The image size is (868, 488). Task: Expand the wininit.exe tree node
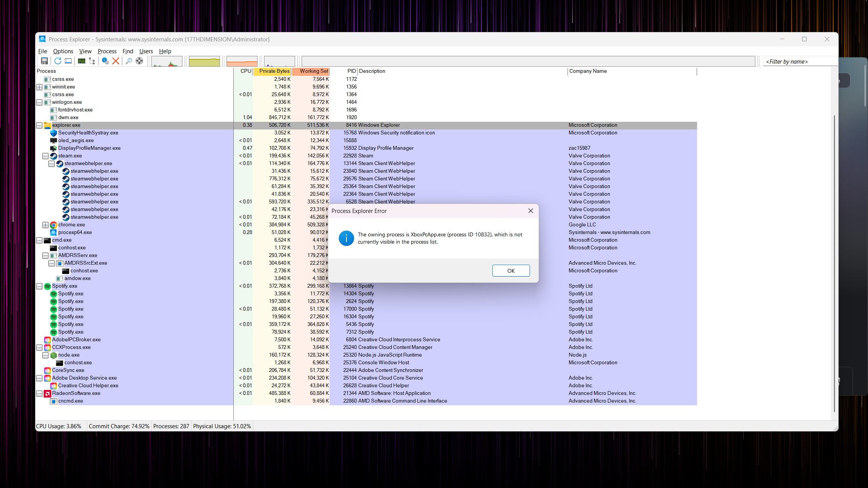[39, 87]
